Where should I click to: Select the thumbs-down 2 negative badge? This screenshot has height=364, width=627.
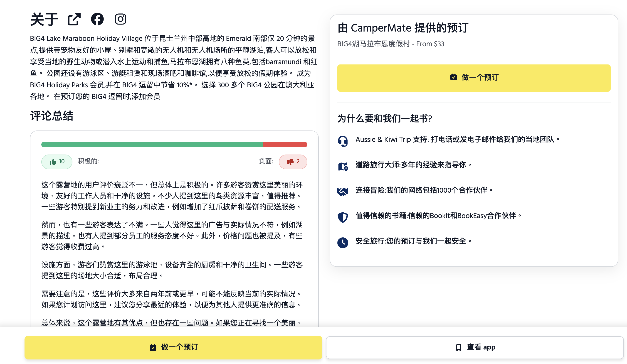coord(293,162)
